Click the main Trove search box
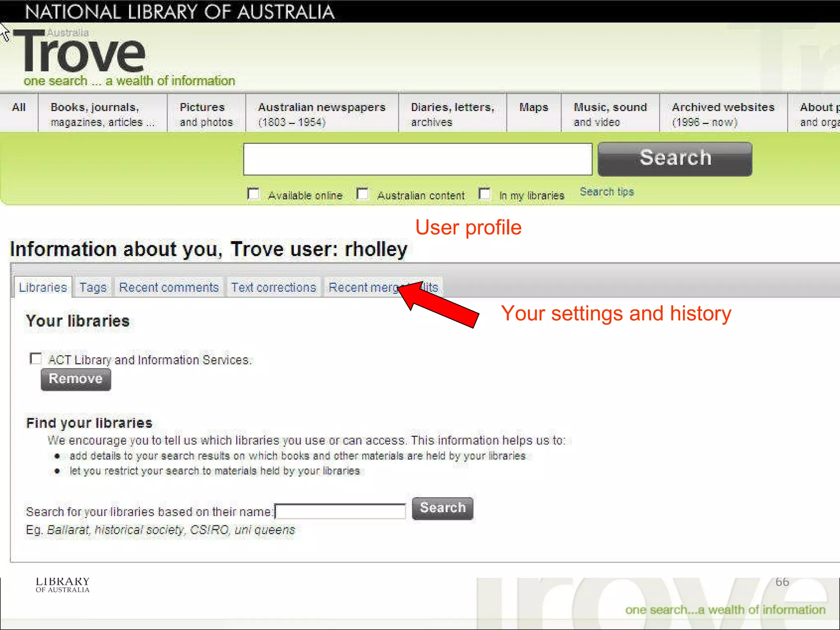 [418, 159]
